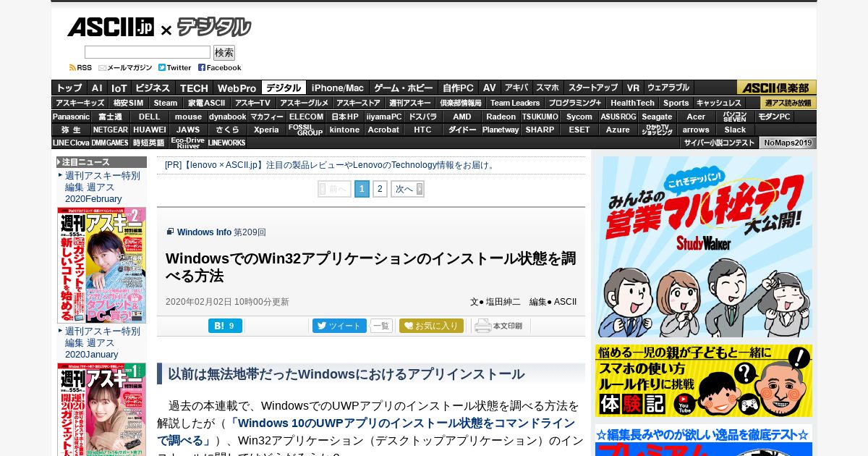Click the ELECOM brand link
The width and height of the screenshot is (868, 456).
pos(306,117)
